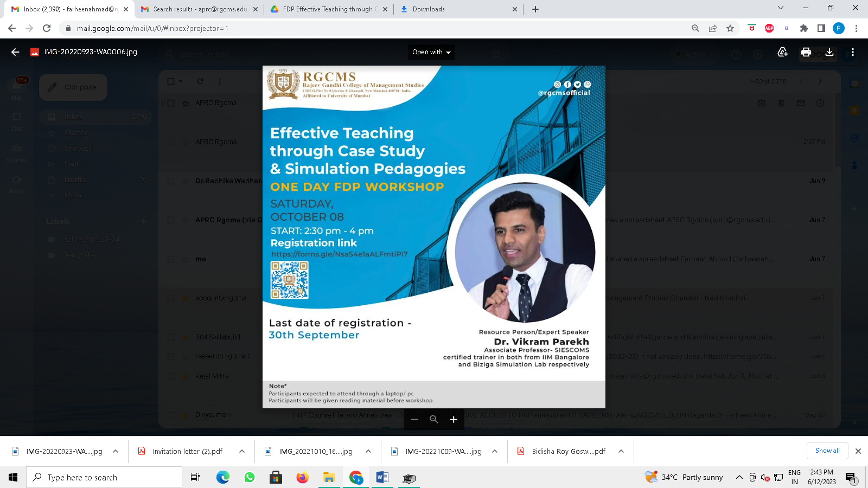This screenshot has width=868, height=488.
Task: Zoom in on the image preview
Action: [x=454, y=420]
